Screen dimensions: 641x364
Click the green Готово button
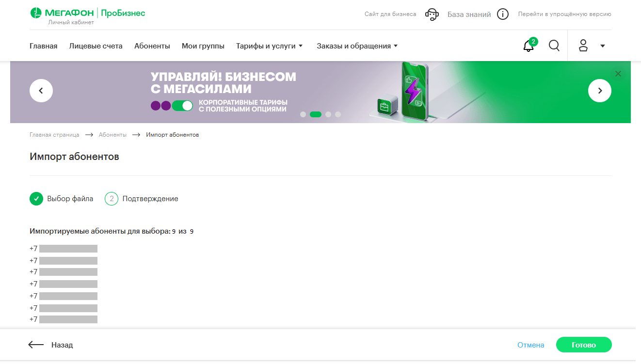pos(584,345)
